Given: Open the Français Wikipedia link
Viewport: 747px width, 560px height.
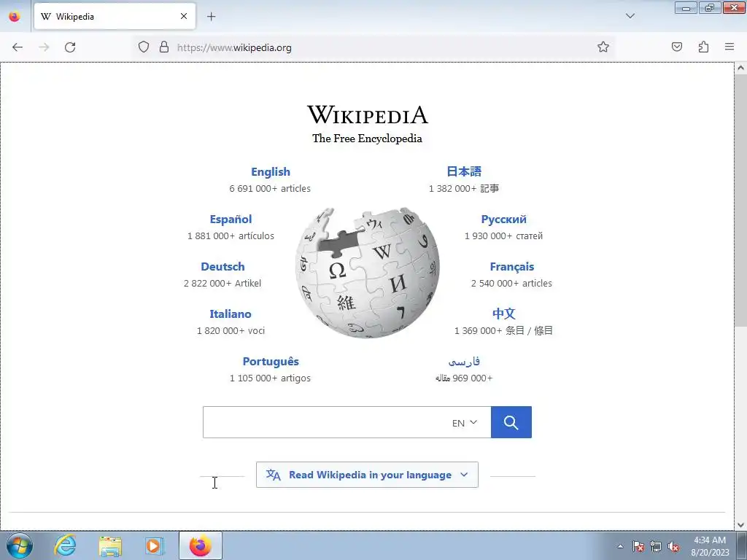Looking at the screenshot, I should click(511, 267).
